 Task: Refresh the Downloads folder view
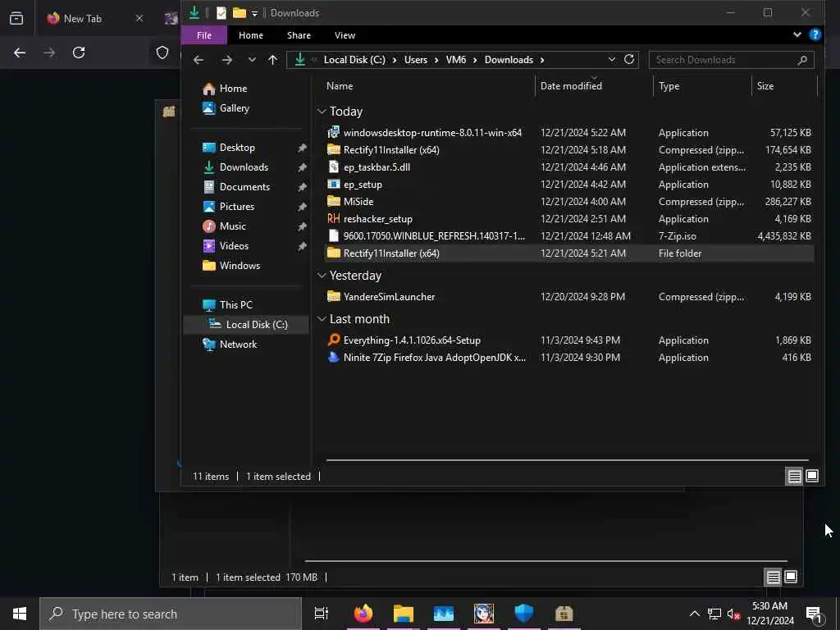pos(629,59)
